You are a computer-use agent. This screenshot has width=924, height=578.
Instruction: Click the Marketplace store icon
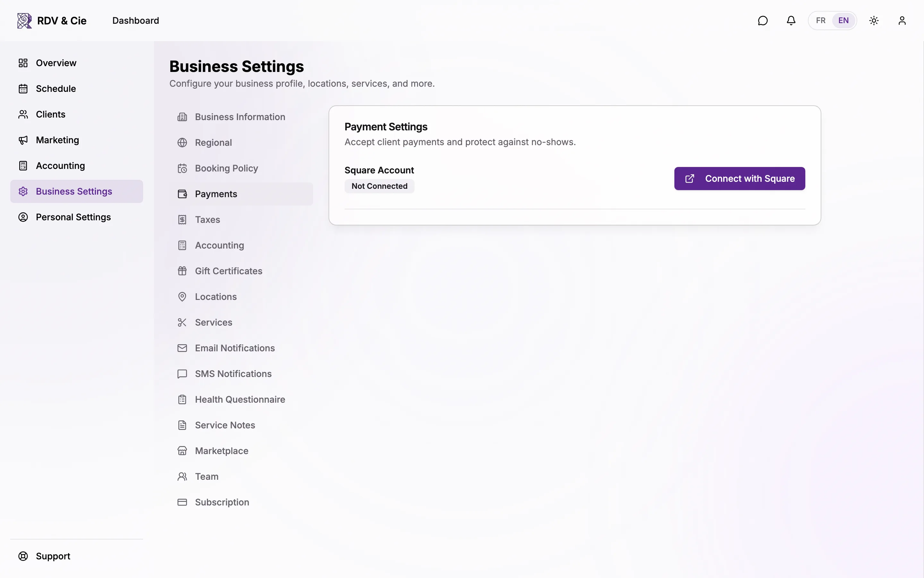click(x=182, y=451)
